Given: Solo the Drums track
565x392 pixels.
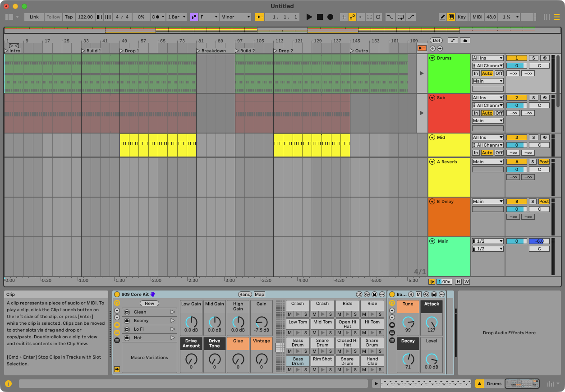Looking at the screenshot, I should pyautogui.click(x=533, y=58).
